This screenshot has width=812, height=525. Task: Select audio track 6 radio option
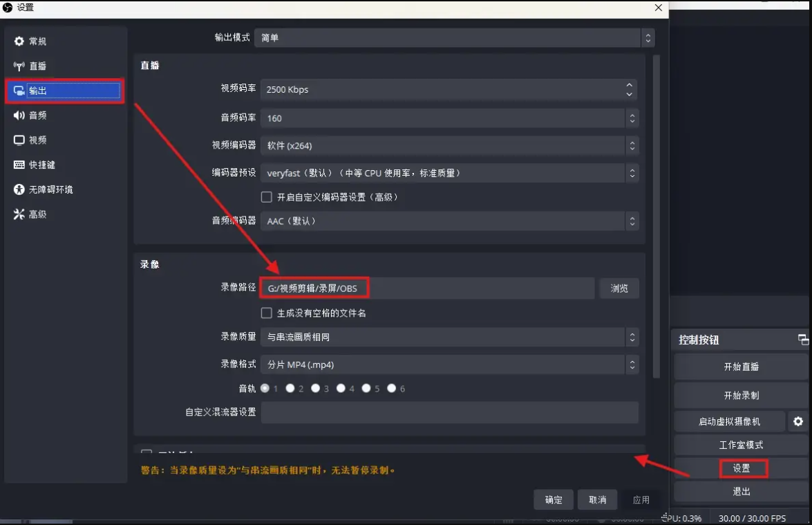(x=392, y=388)
